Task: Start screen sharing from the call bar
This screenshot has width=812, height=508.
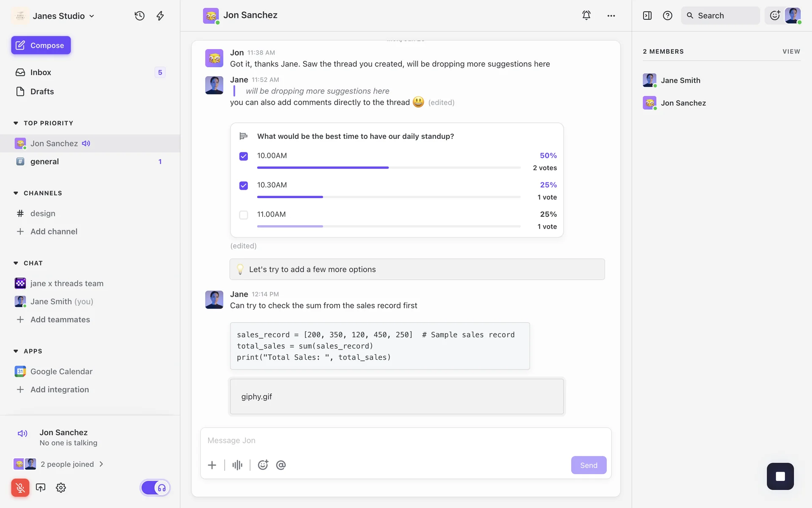Action: tap(41, 488)
